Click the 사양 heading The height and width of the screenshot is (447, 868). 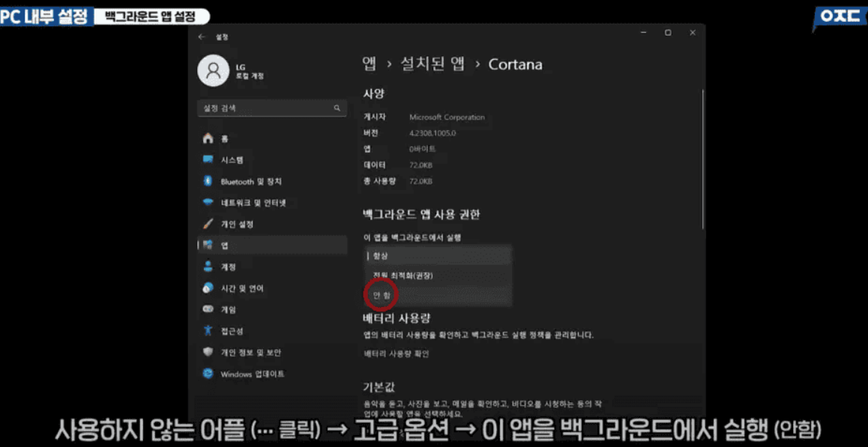(374, 94)
